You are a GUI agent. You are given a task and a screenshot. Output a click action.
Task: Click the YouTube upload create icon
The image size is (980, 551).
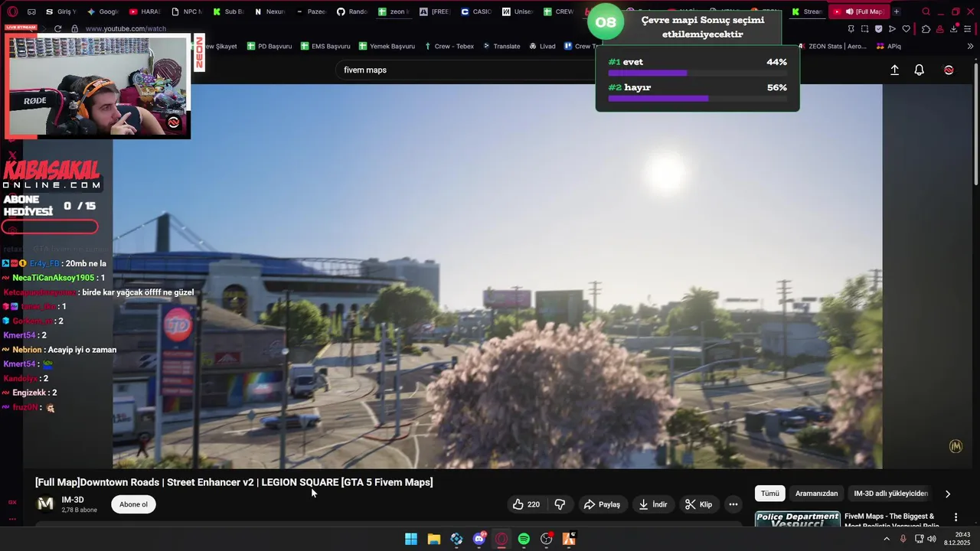[894, 70]
